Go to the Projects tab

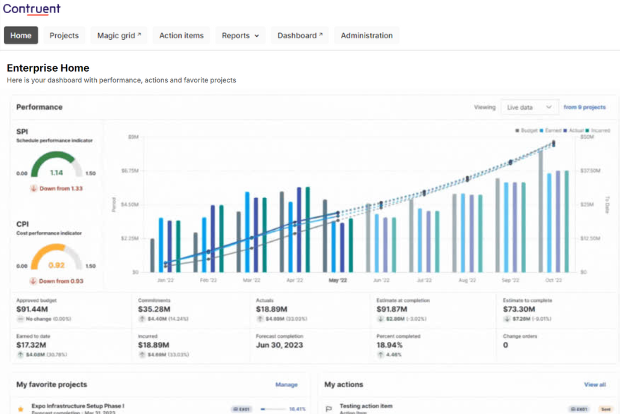(64, 36)
